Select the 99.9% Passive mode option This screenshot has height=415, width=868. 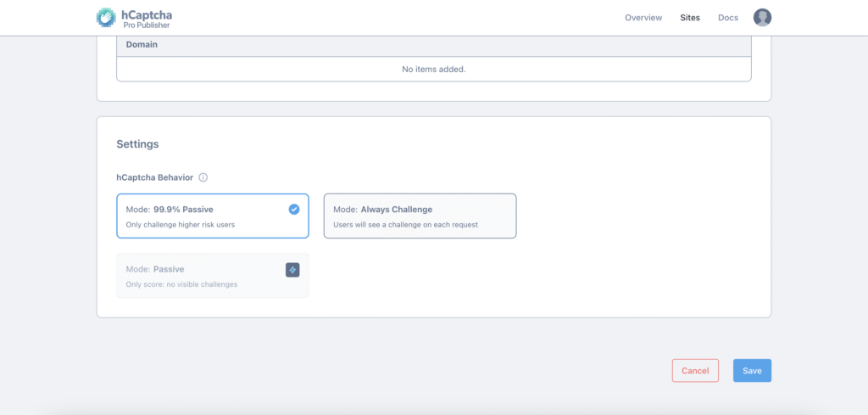(212, 216)
